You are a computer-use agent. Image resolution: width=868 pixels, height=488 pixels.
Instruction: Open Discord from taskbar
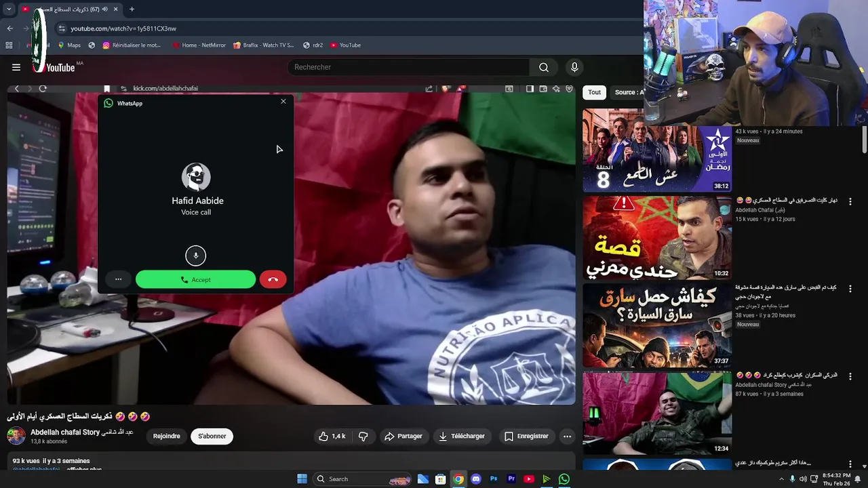tap(476, 479)
